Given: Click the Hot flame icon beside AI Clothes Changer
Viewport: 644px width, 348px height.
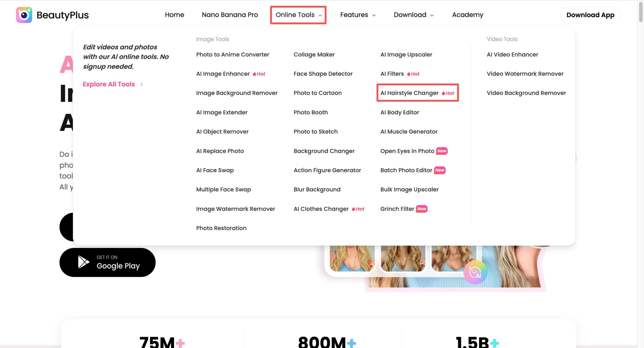Looking at the screenshot, I should click(x=353, y=209).
